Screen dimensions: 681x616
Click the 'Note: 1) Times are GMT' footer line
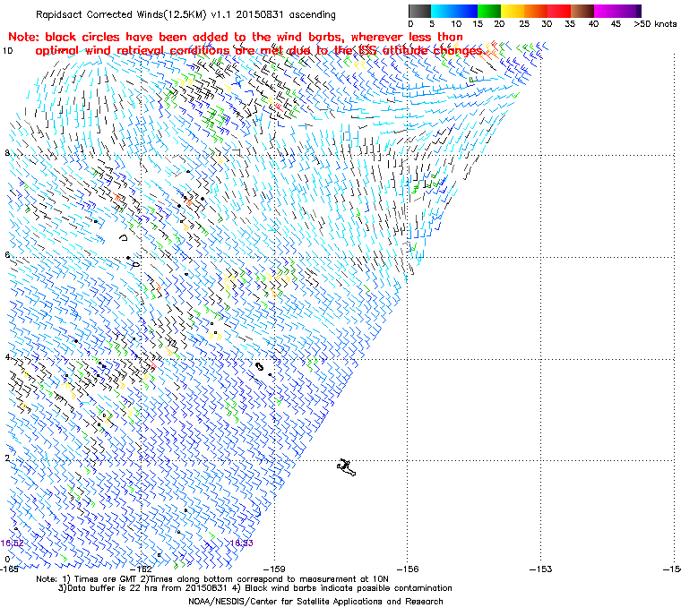pyautogui.click(x=212, y=579)
